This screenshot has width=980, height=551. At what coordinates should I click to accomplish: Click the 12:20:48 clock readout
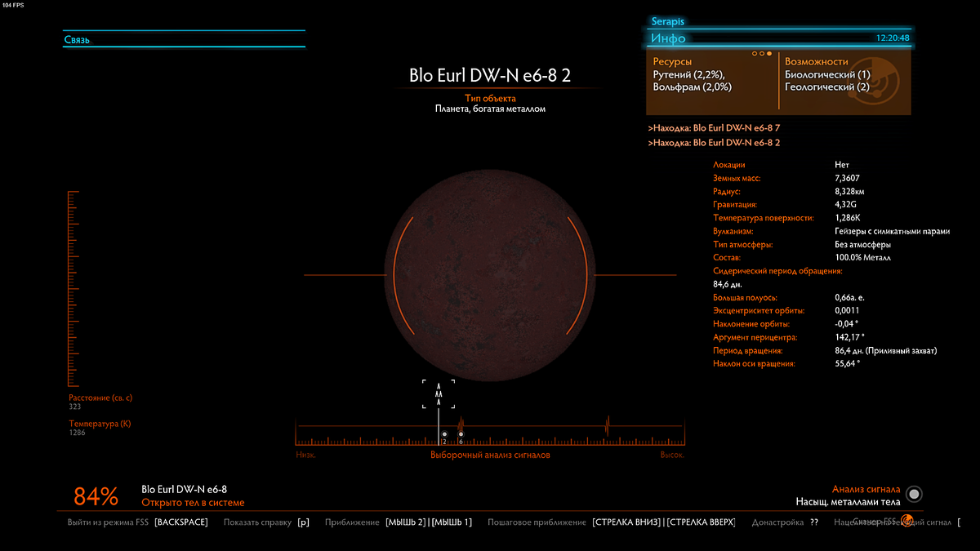893,38
